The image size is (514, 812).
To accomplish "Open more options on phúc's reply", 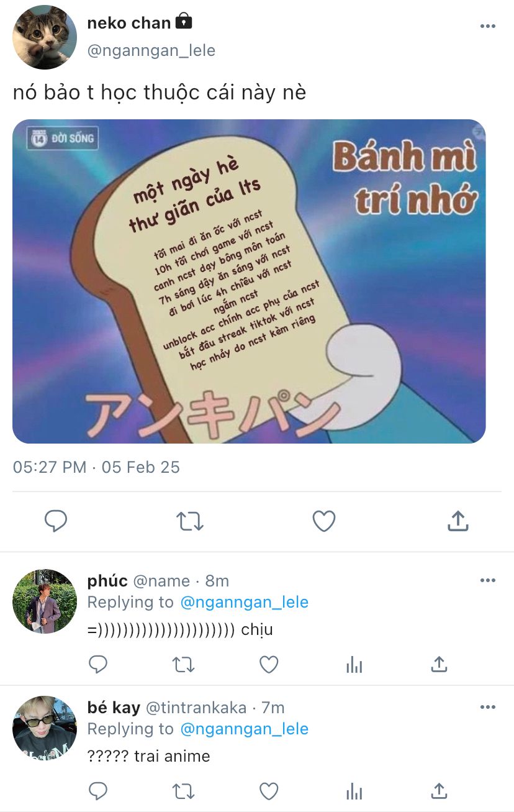I will tap(488, 580).
